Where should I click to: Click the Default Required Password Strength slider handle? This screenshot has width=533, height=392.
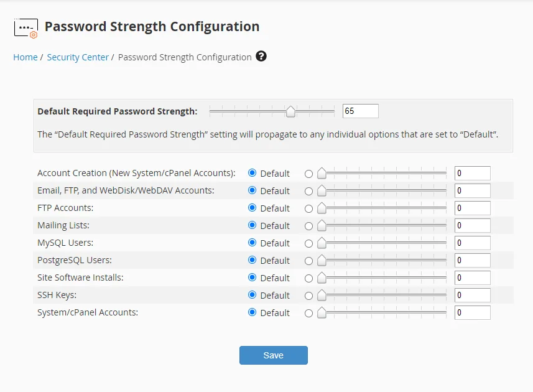290,111
